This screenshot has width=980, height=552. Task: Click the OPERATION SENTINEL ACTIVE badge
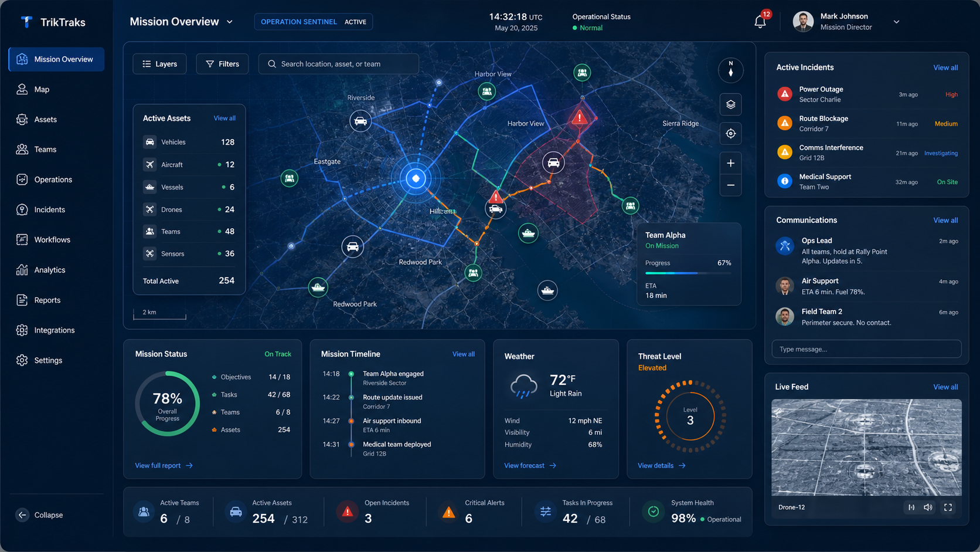pyautogui.click(x=313, y=22)
